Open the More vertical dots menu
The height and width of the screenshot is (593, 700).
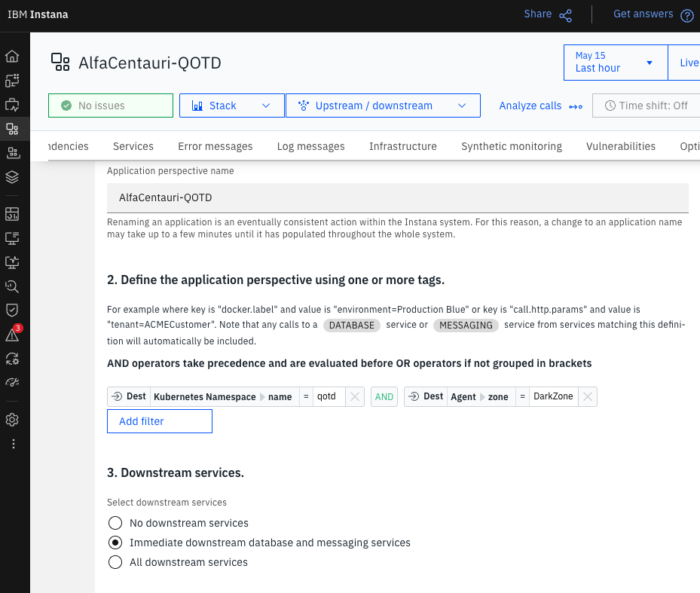(14, 444)
